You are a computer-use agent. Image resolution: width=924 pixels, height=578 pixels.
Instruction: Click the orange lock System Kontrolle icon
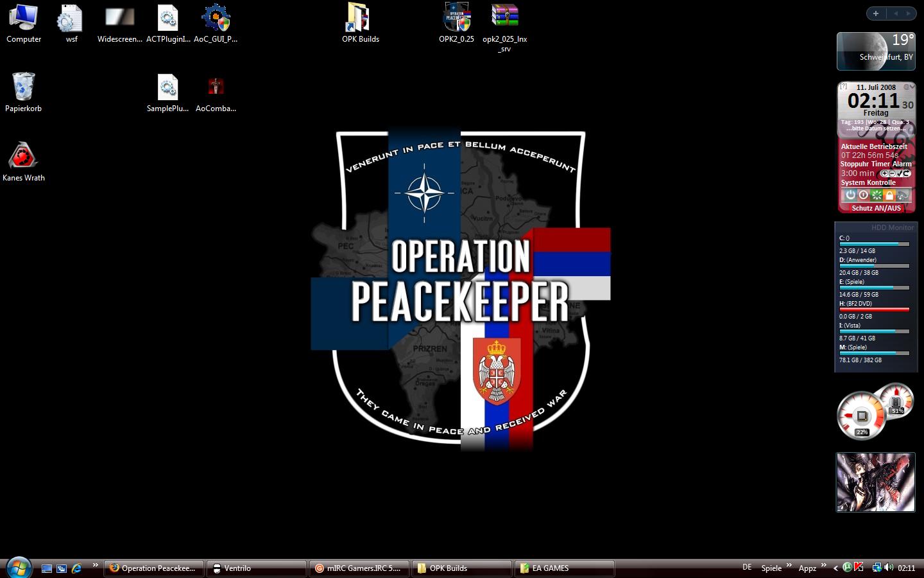(x=889, y=195)
